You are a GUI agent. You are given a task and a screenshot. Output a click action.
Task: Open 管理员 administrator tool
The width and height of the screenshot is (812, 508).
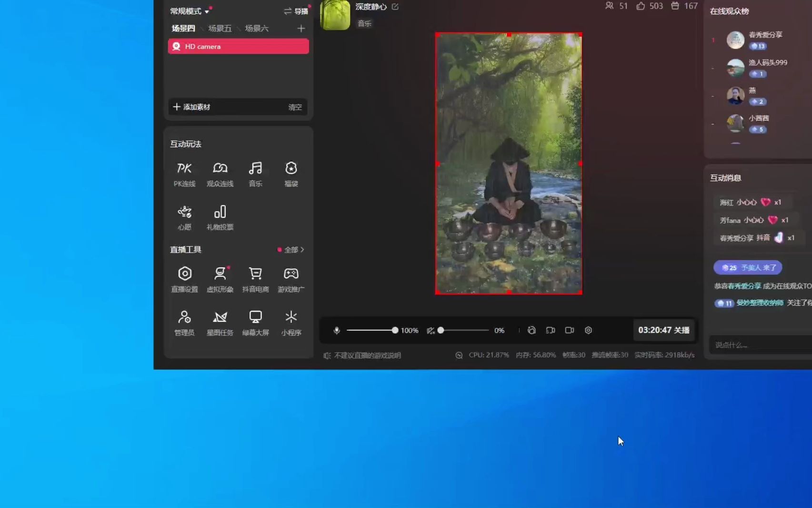pos(184,323)
